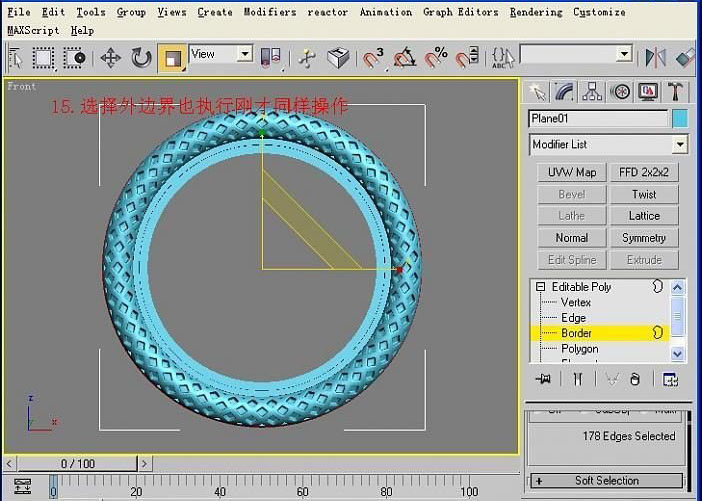Select Polygon sub-object level in stack
Screen dimensions: 702x501
(579, 349)
